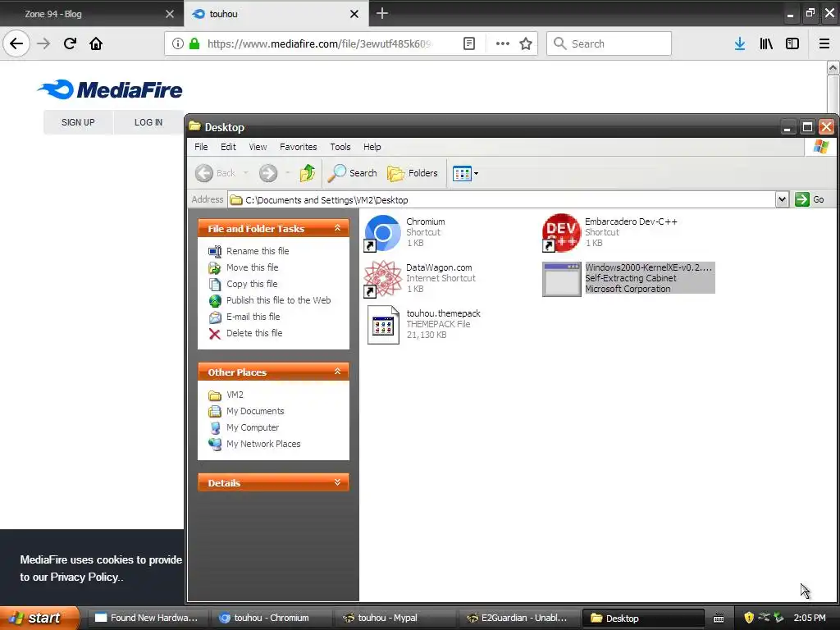Go to My Network Places

point(263,444)
